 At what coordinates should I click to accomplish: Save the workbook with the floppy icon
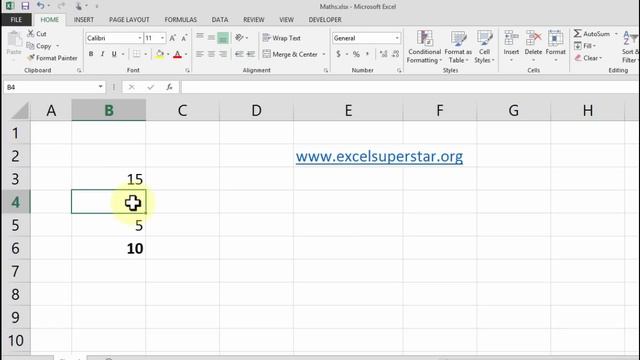(x=25, y=6)
